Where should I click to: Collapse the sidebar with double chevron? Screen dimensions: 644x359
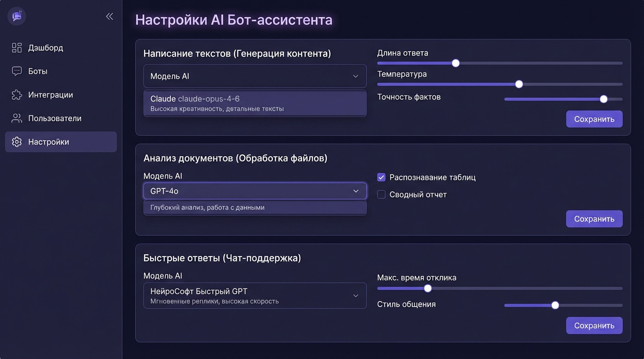(x=110, y=16)
